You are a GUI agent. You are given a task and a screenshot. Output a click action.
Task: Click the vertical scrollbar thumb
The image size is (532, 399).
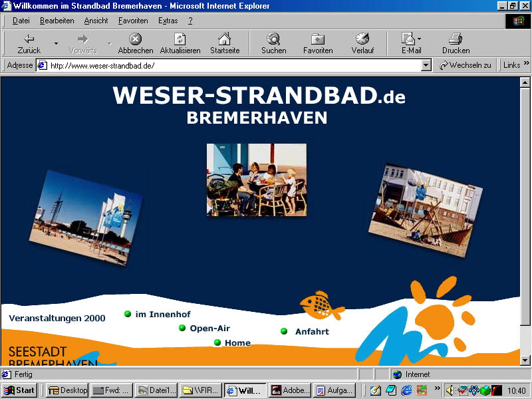tap(525, 206)
